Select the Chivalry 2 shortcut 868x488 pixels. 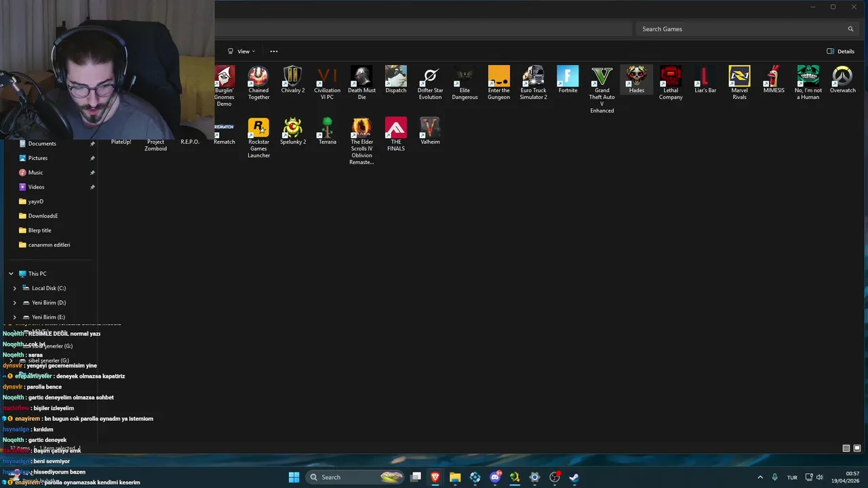pos(293,79)
